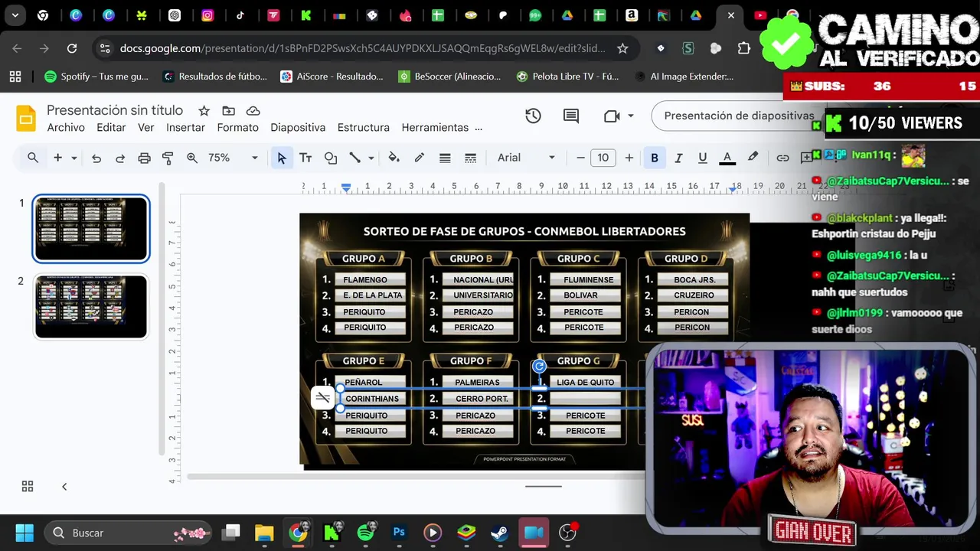Image resolution: width=980 pixels, height=551 pixels.
Task: Activate the paint format tool
Action: (168, 158)
